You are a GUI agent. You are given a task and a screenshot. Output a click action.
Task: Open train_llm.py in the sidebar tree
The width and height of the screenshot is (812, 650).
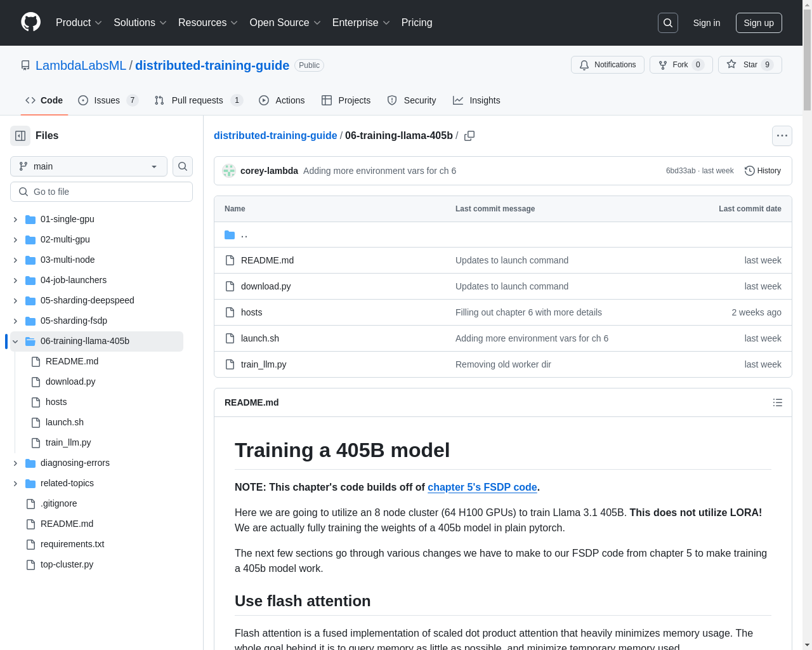[68, 442]
